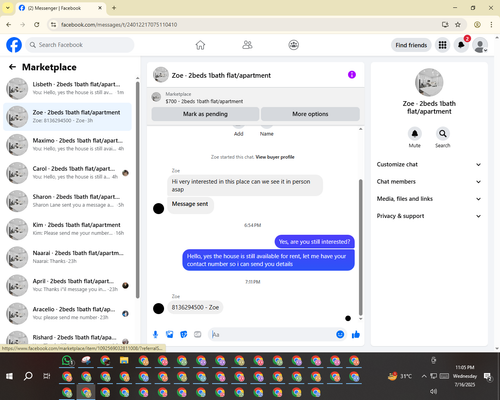Open WhatsApp from the taskbar
This screenshot has width=500, height=400.
pyautogui.click(x=67, y=361)
